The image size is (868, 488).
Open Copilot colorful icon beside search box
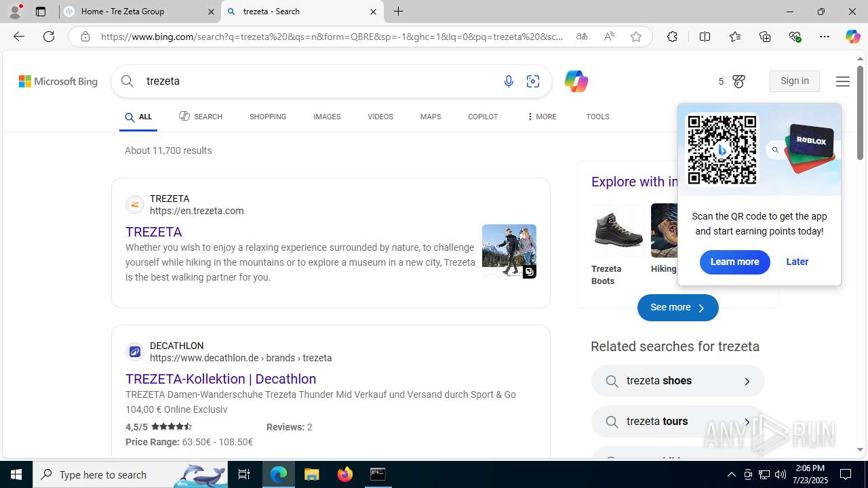point(576,81)
